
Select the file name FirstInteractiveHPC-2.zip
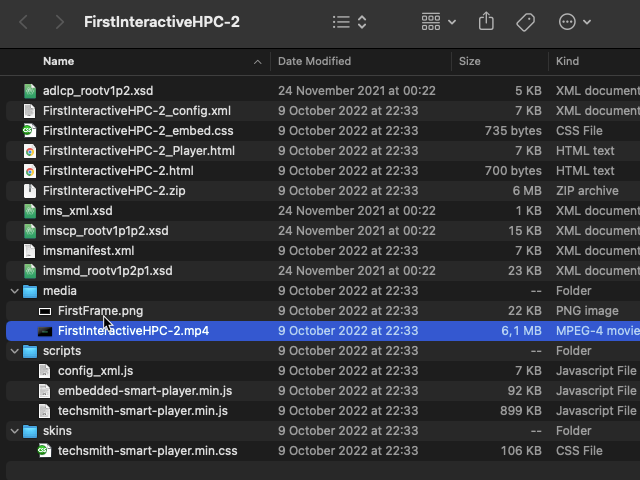(114, 191)
